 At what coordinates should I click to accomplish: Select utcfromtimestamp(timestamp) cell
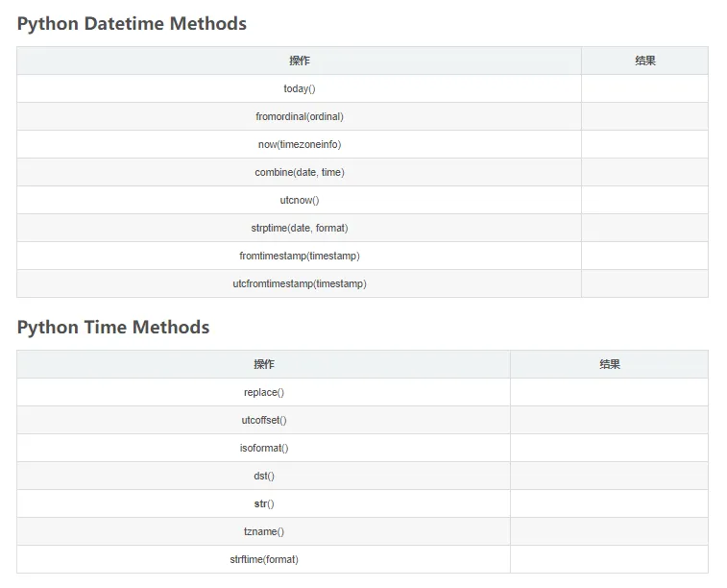[300, 283]
